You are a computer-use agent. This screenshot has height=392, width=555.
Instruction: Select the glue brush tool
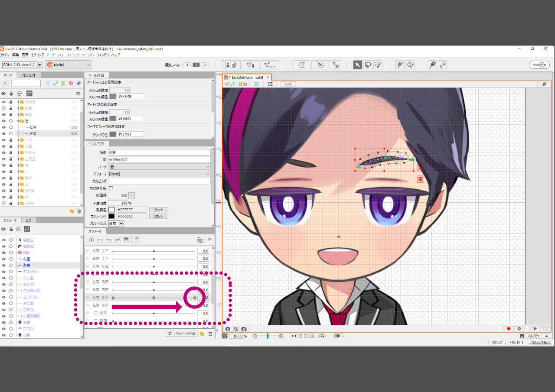[x=411, y=65]
